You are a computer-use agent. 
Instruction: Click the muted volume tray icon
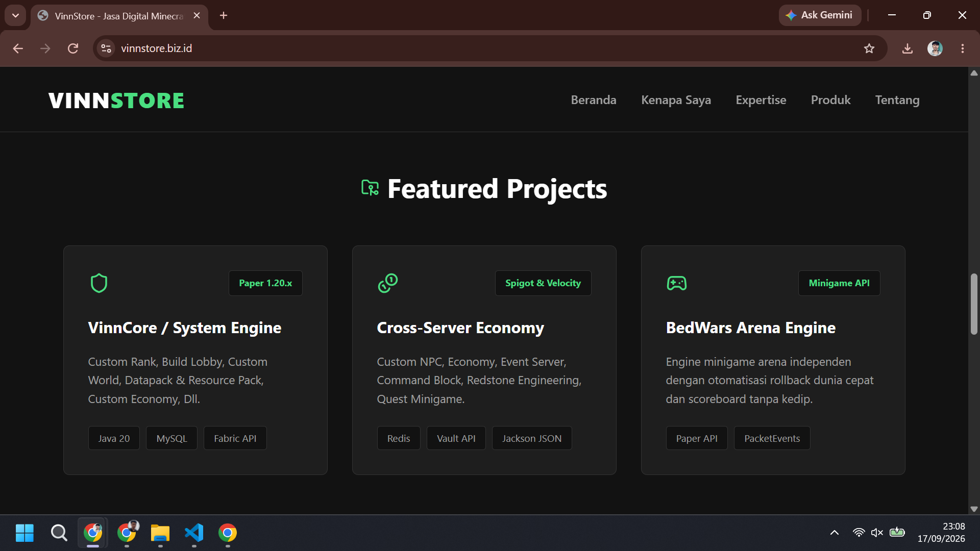click(x=877, y=533)
